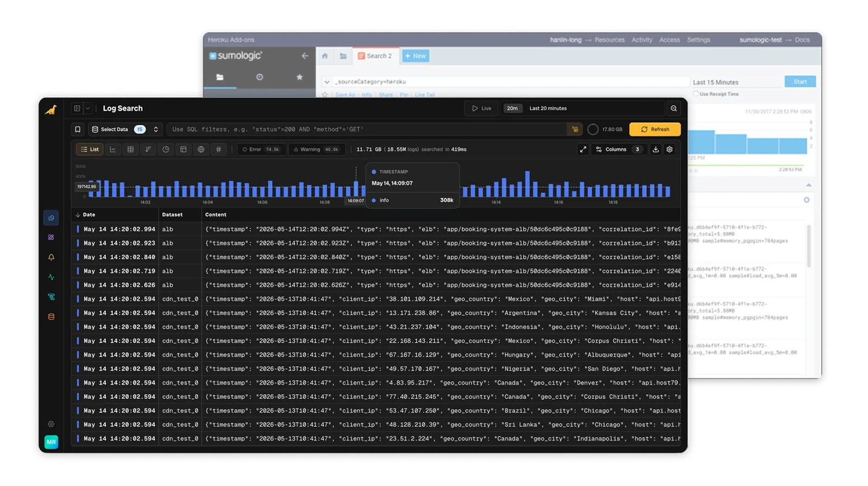Viewport: 868px width, 486px height.
Task: Click the Content column header
Action: click(x=215, y=215)
